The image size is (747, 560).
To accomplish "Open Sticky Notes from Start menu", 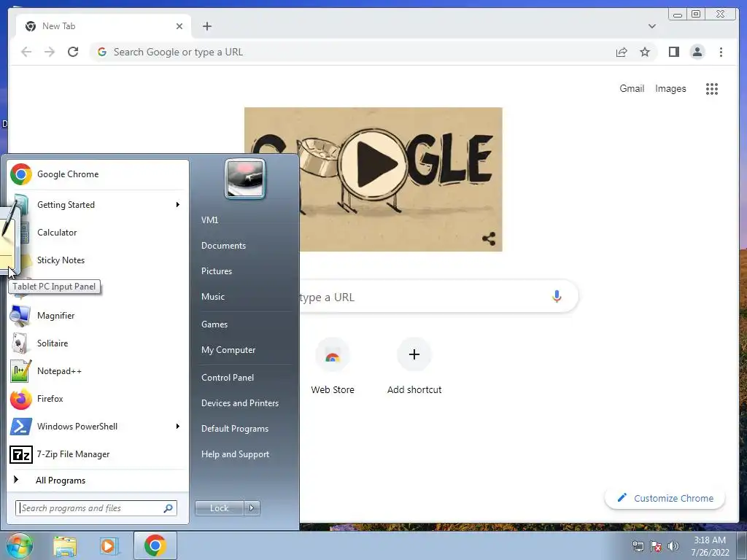I will [61, 260].
